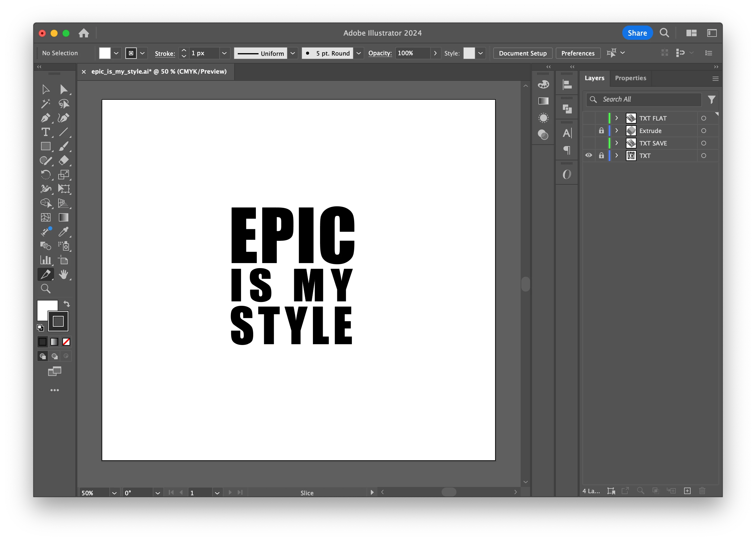Click the layers filter funnel icon
This screenshot has height=541, width=756.
pyautogui.click(x=711, y=99)
